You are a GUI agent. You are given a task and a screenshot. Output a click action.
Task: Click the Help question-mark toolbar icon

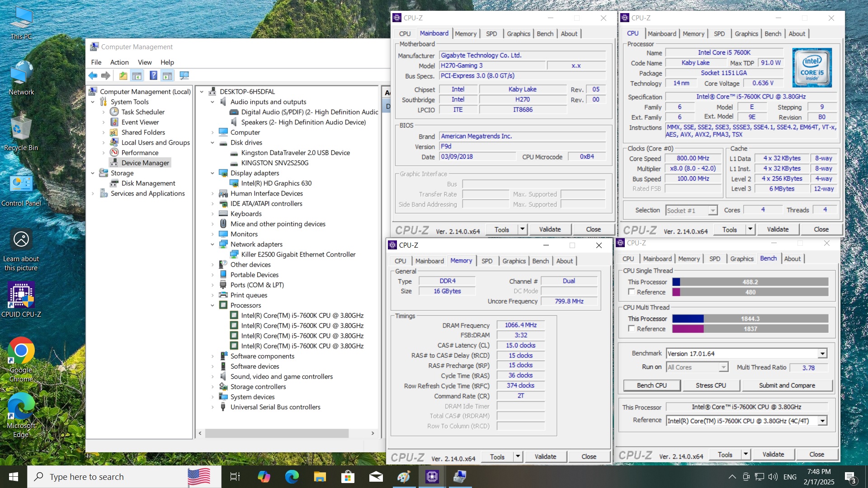point(154,75)
